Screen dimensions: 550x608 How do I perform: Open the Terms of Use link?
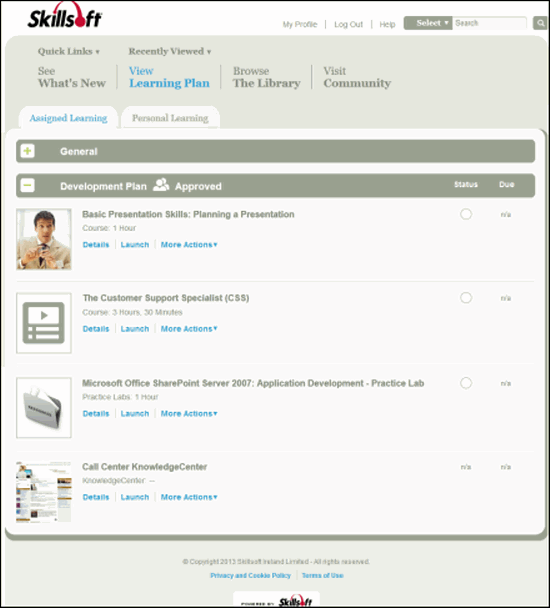pyautogui.click(x=323, y=575)
